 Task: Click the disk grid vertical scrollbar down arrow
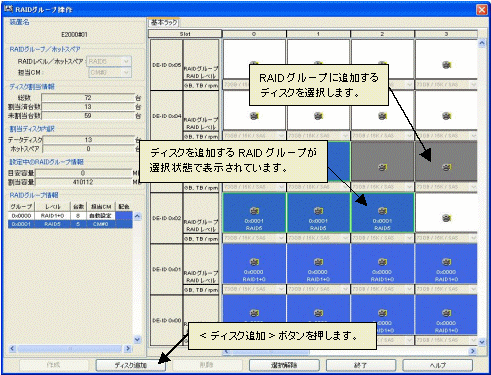pyautogui.click(x=482, y=342)
